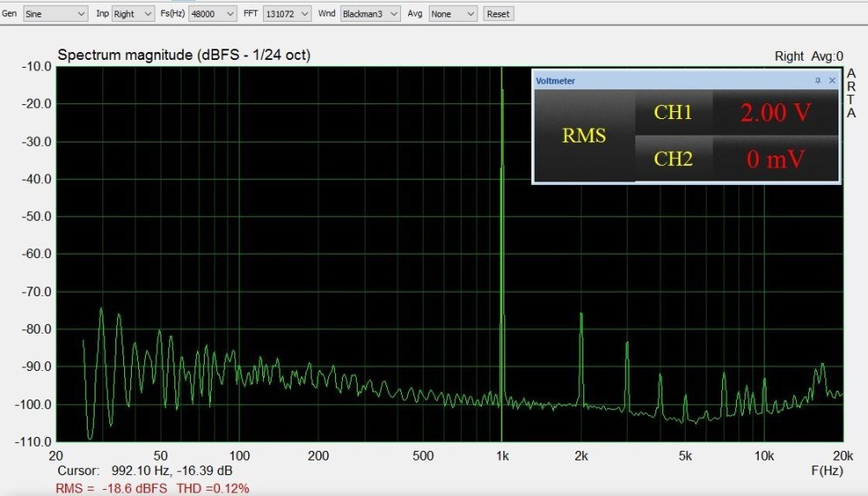Open the Wnd window type dropdown

click(x=370, y=14)
